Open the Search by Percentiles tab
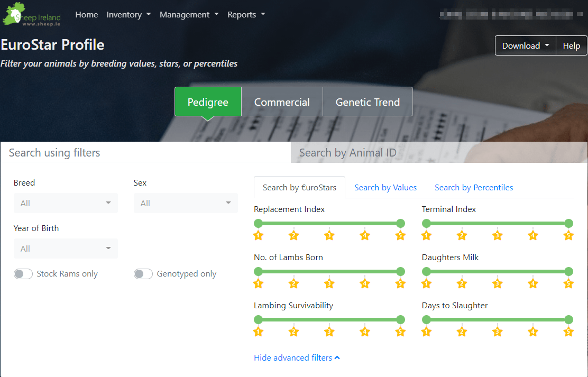The image size is (588, 377). point(473,187)
